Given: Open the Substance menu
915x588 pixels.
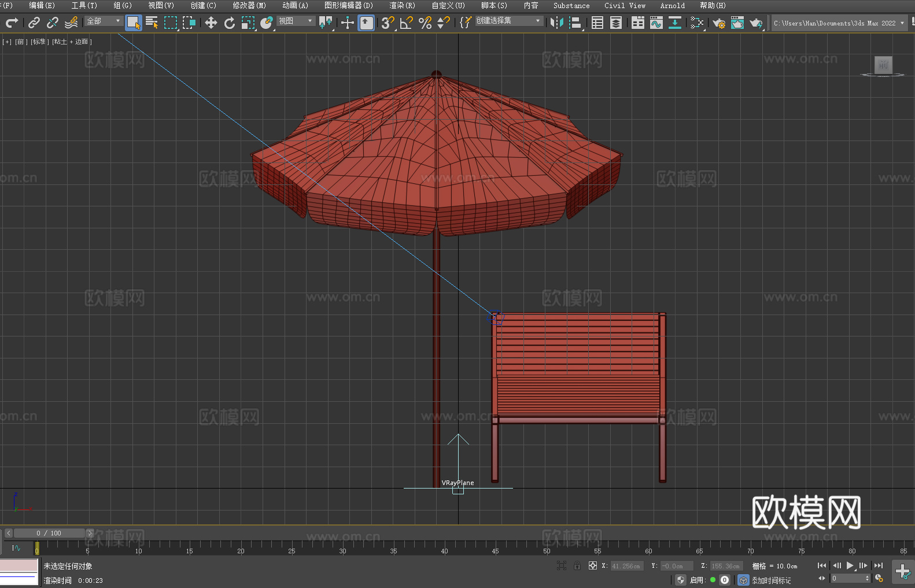Looking at the screenshot, I should coord(571,5).
